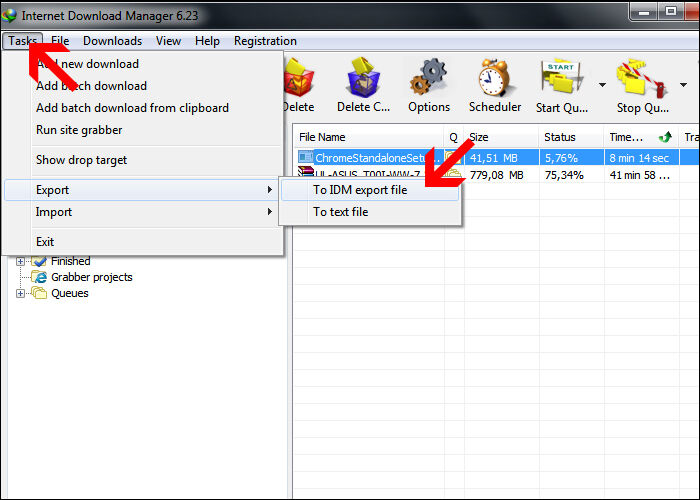Open the Registration menu
The image size is (700, 500).
pos(265,41)
